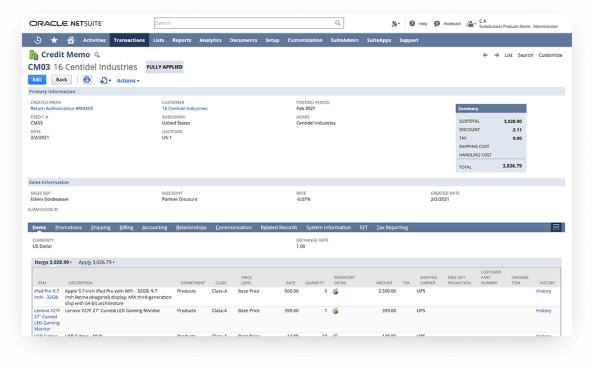Open inventory detail icon for Lenovo monitor row
This screenshot has width=594, height=367.
pos(335,311)
